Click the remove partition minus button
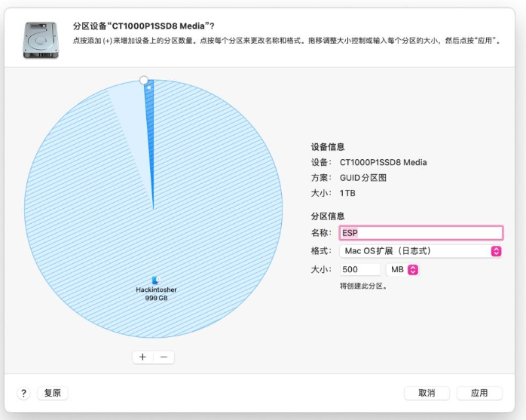526x420 pixels. tap(164, 357)
